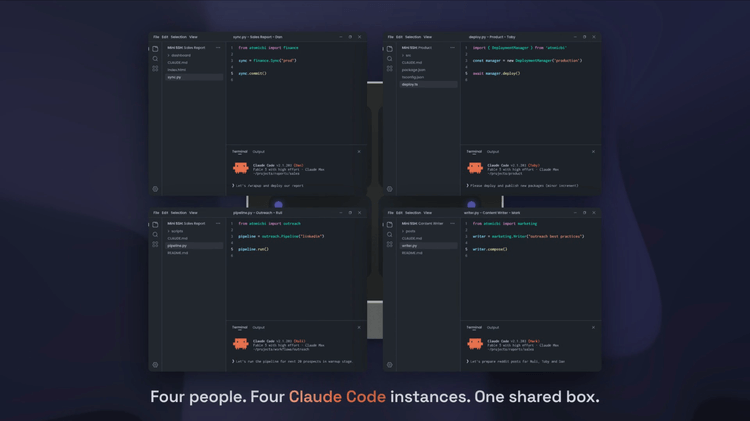The image size is (750, 421).
Task: Open the Edit menu in the writer.py window
Action: click(399, 213)
